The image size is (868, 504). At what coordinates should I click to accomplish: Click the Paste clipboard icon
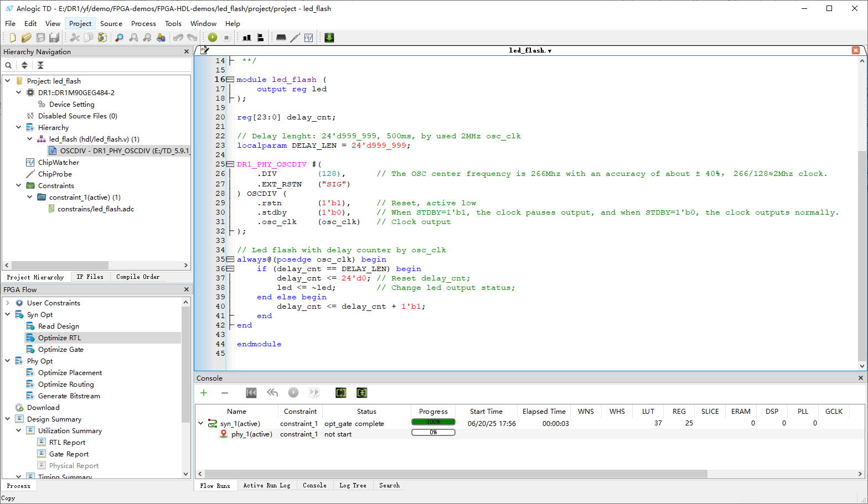[x=102, y=38]
